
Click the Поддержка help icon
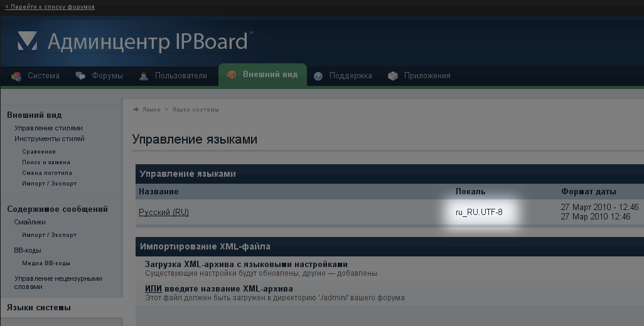coord(318,76)
